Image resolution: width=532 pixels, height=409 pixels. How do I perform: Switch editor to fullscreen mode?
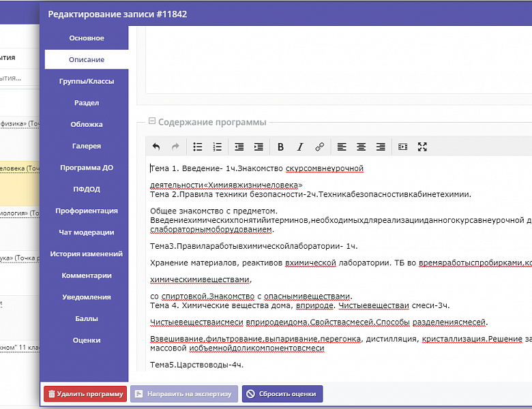[x=422, y=147]
